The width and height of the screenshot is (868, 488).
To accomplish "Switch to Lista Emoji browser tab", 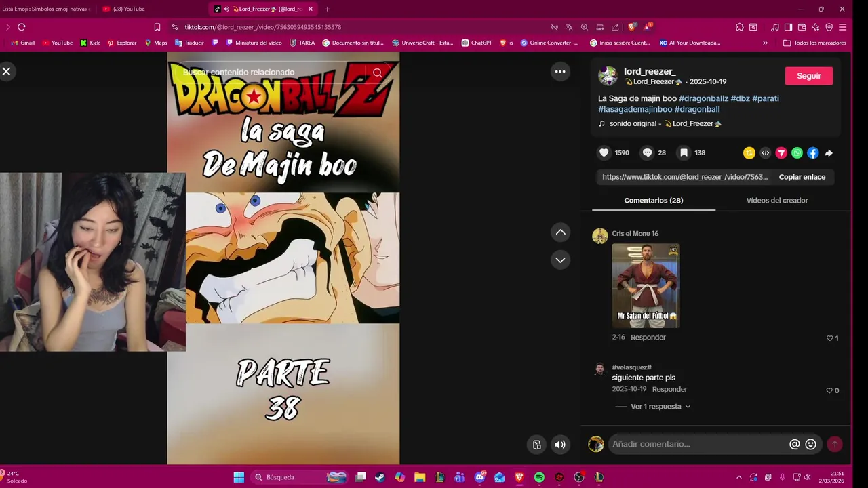I will (46, 9).
